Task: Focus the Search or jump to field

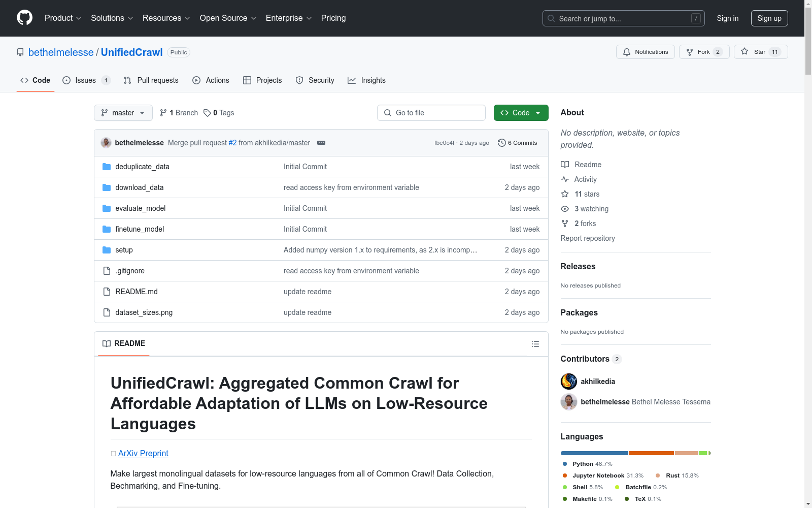Action: click(x=624, y=18)
